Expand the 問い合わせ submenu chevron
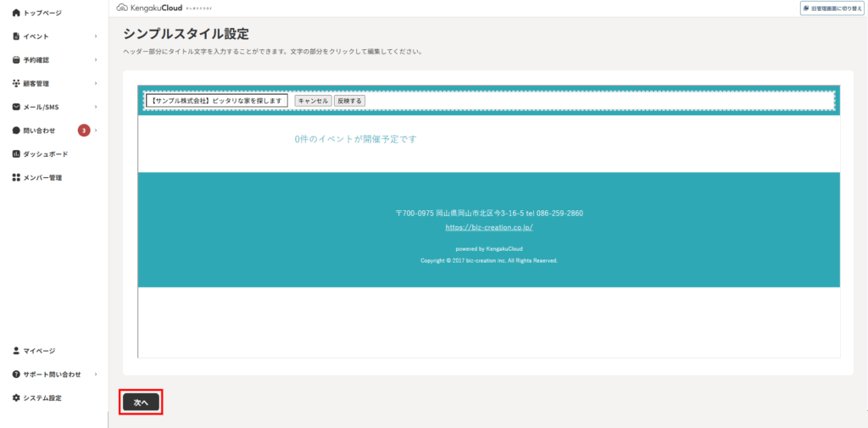Image resolution: width=868 pixels, height=428 pixels. tap(96, 131)
